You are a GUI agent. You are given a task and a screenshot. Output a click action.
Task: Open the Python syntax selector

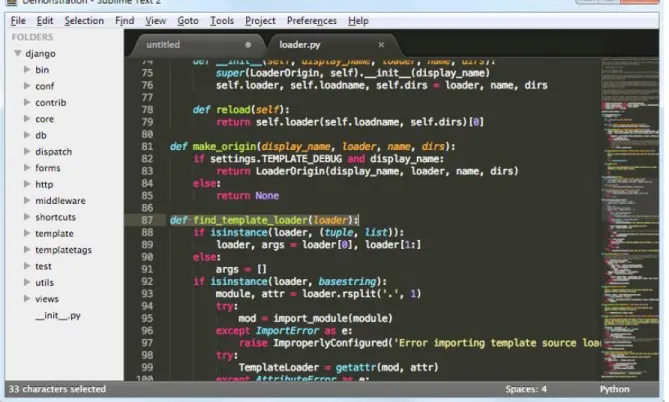614,389
